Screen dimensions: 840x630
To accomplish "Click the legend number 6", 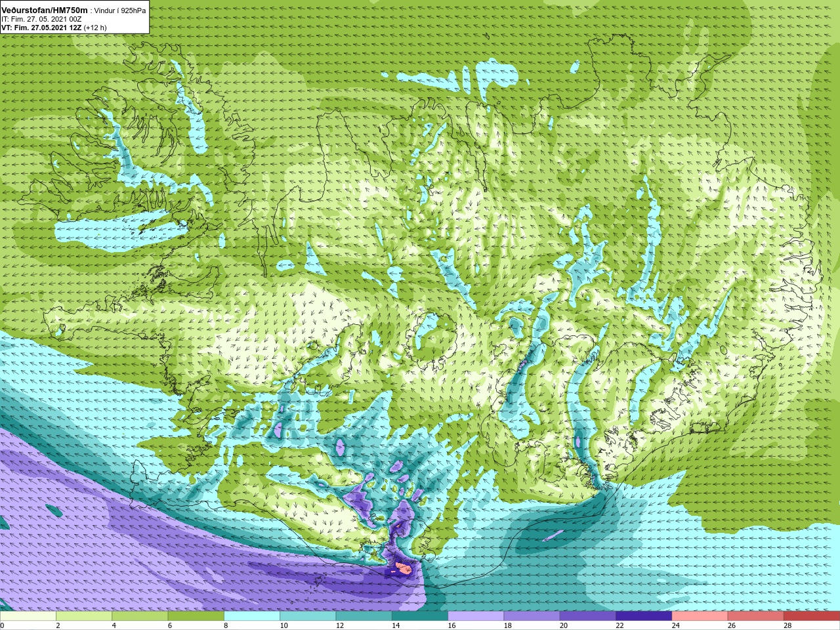I will [x=170, y=625].
